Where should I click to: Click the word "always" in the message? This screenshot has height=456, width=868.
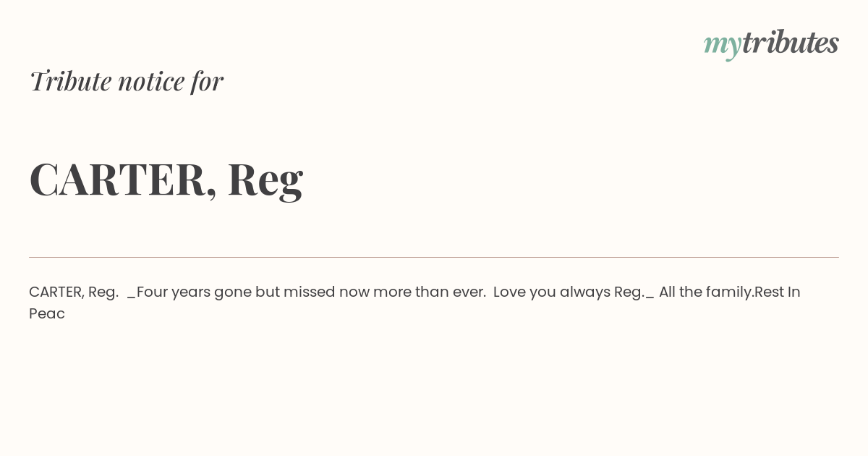[x=584, y=292]
